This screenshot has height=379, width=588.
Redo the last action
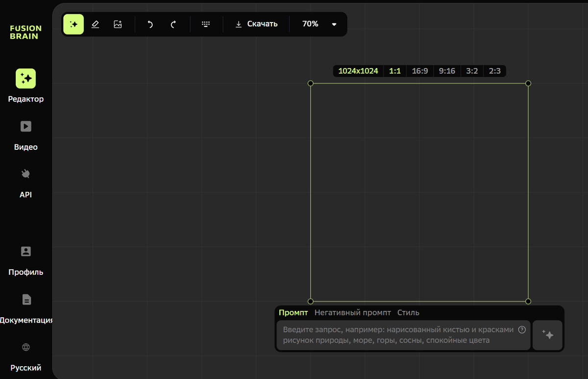(x=173, y=24)
